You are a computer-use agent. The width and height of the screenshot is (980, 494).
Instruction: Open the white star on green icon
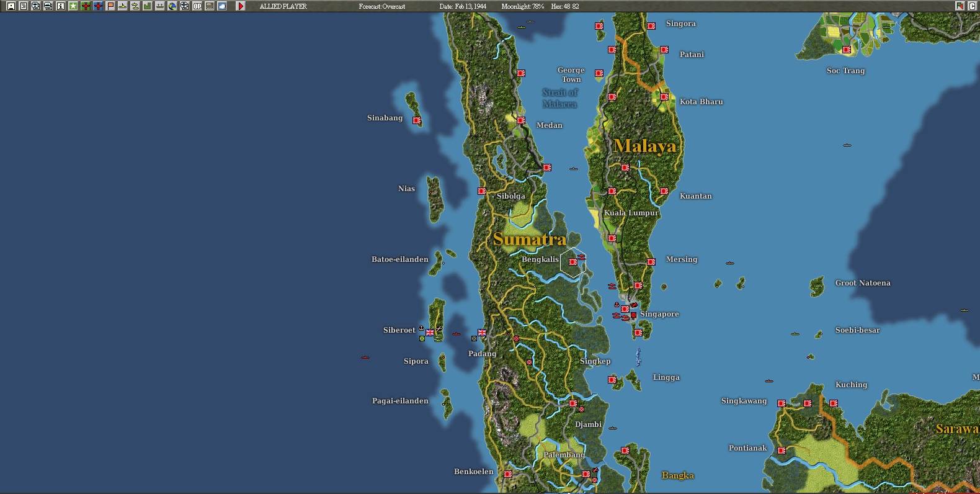pyautogui.click(x=73, y=6)
